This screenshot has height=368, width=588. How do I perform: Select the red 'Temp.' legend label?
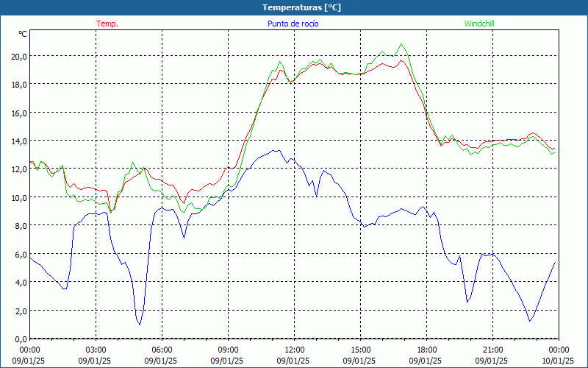[107, 24]
